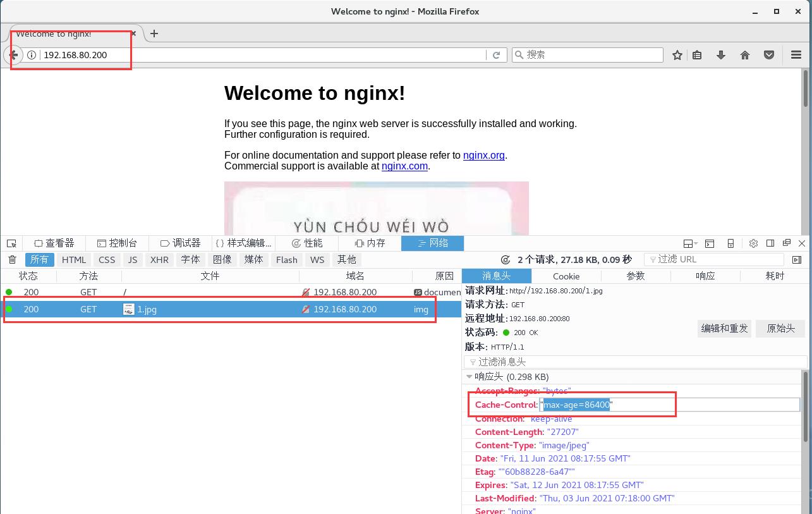
Task: Filter requests by HTML
Action: tap(74, 260)
